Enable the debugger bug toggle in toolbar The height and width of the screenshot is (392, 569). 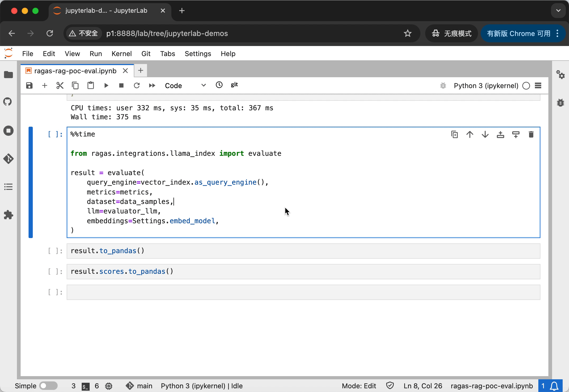(443, 85)
